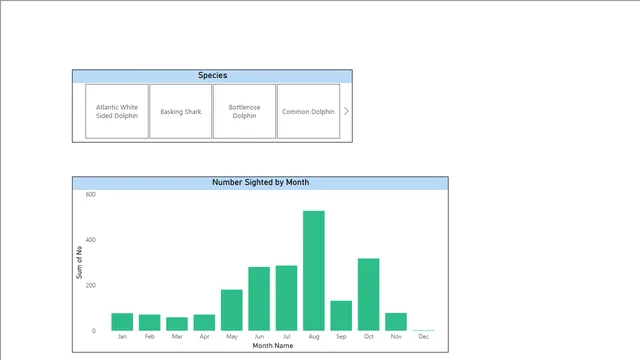Click the Jun bar in the chart

click(x=259, y=299)
